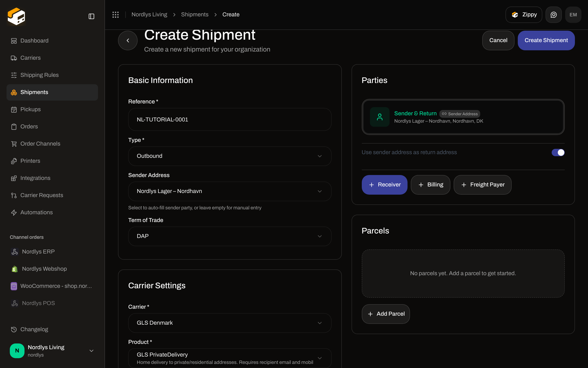
Task: Click the Nordlys Webshop Shopify icon
Action: pyautogui.click(x=14, y=269)
